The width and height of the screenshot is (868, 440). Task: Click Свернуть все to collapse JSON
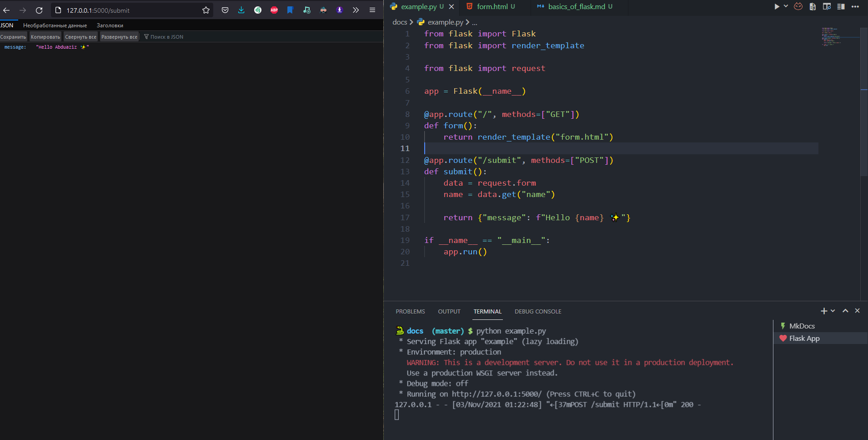pos(80,37)
